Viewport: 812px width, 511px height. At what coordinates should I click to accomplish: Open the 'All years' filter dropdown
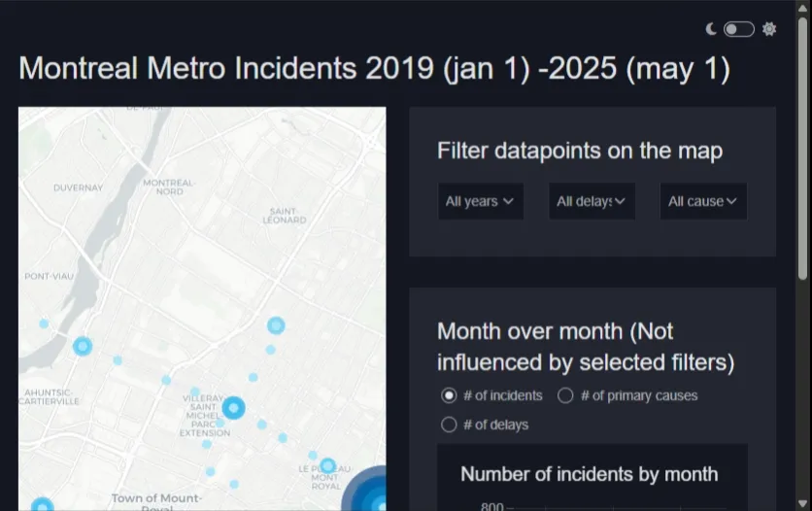pos(480,201)
